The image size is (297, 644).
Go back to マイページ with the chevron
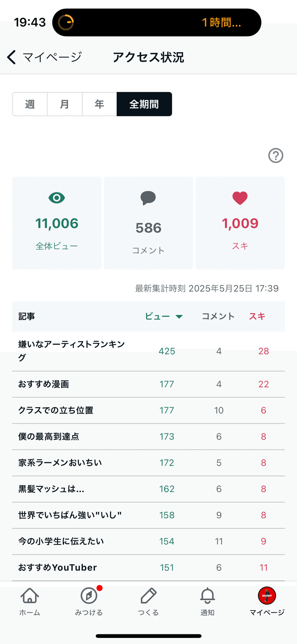pyautogui.click(x=12, y=57)
